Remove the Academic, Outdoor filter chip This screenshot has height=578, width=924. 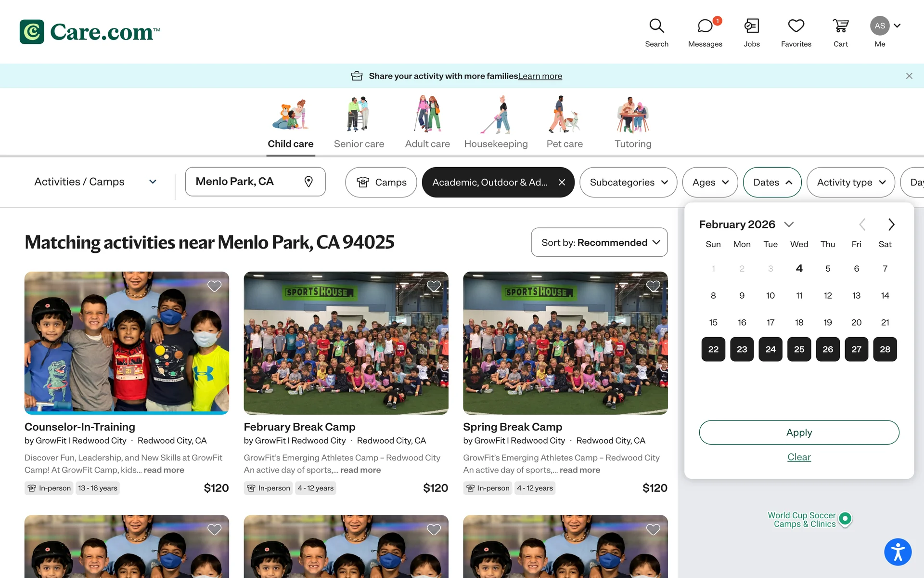click(x=562, y=182)
